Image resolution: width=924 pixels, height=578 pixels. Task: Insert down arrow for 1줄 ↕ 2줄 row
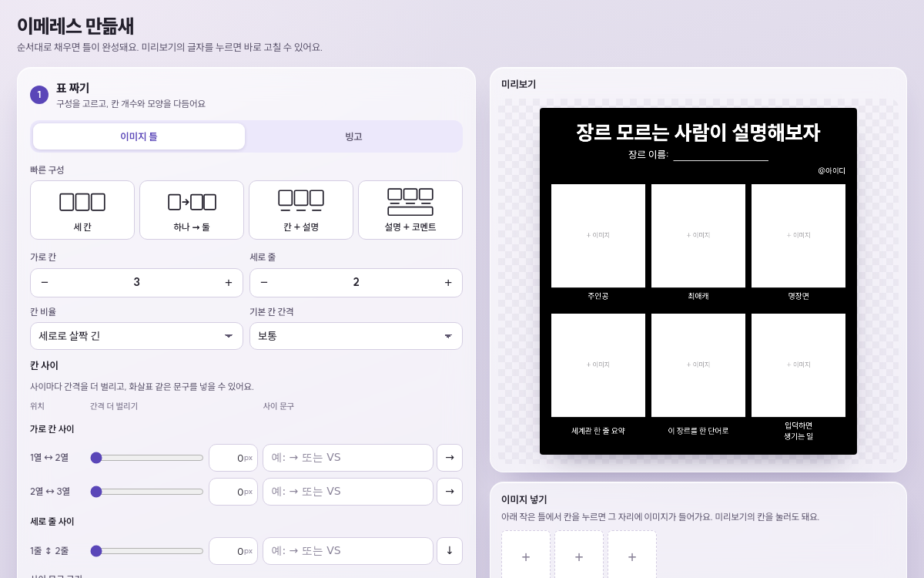tap(450, 551)
